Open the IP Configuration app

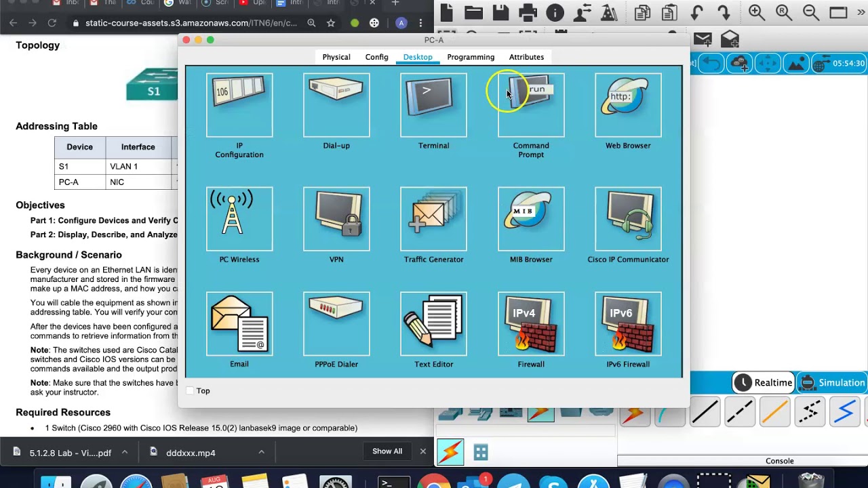click(x=239, y=105)
